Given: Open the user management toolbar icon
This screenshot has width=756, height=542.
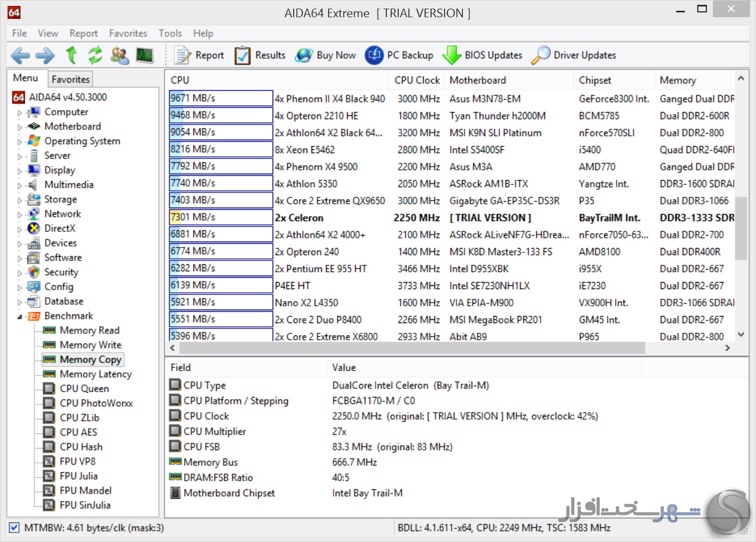Looking at the screenshot, I should click(120, 55).
